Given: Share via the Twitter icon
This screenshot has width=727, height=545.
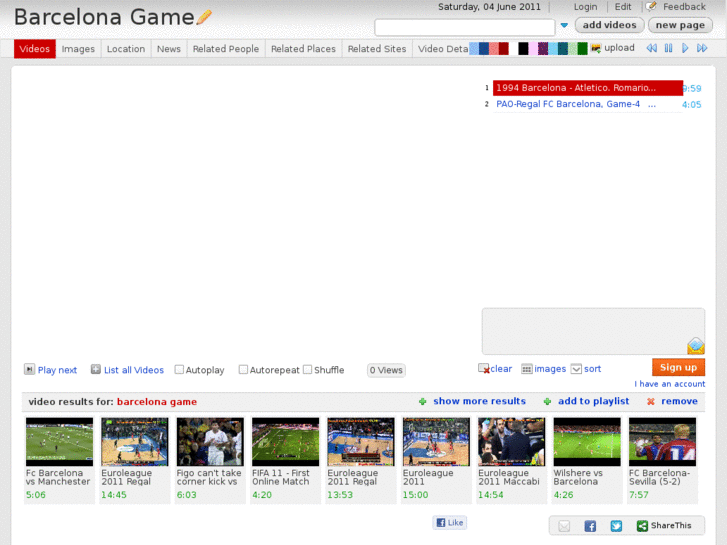Looking at the screenshot, I should pos(616,526).
